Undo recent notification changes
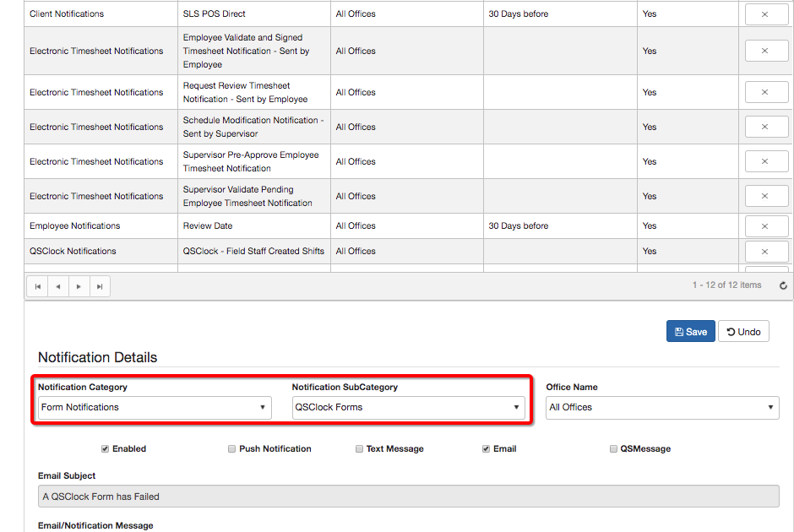Screen dimensions: 794x532 click(743, 331)
